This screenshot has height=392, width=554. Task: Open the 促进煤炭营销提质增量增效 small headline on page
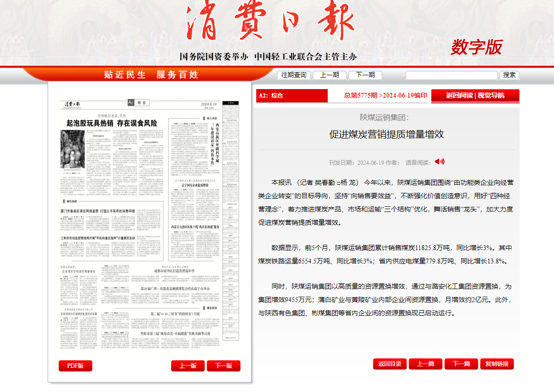(x=79, y=271)
